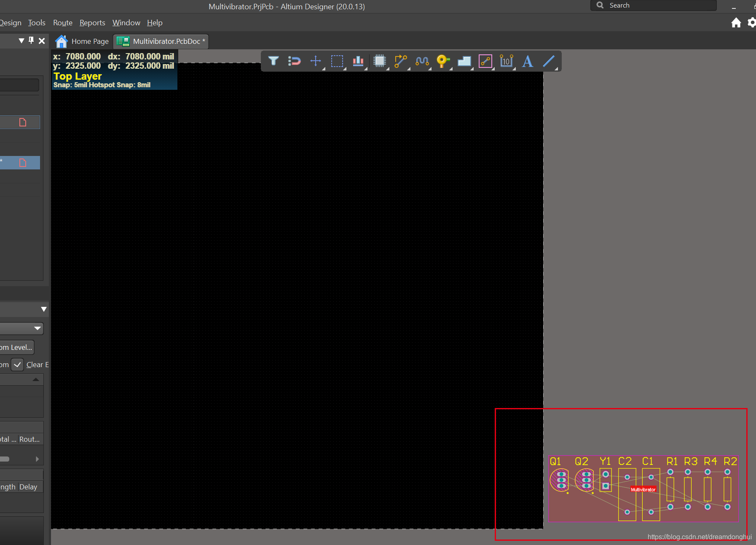This screenshot has width=756, height=545.
Task: Start Interactive Routing tool
Action: (401, 61)
